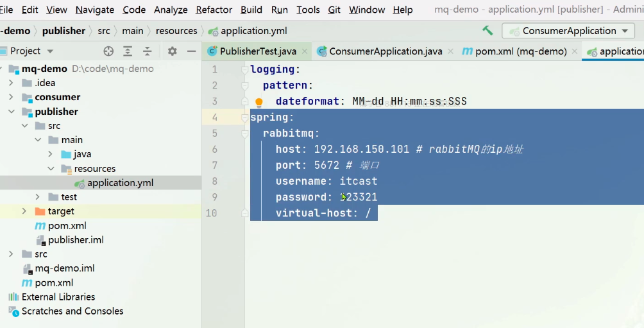Click the username value itcast
Viewport: 644px width, 328px height.
coord(358,181)
